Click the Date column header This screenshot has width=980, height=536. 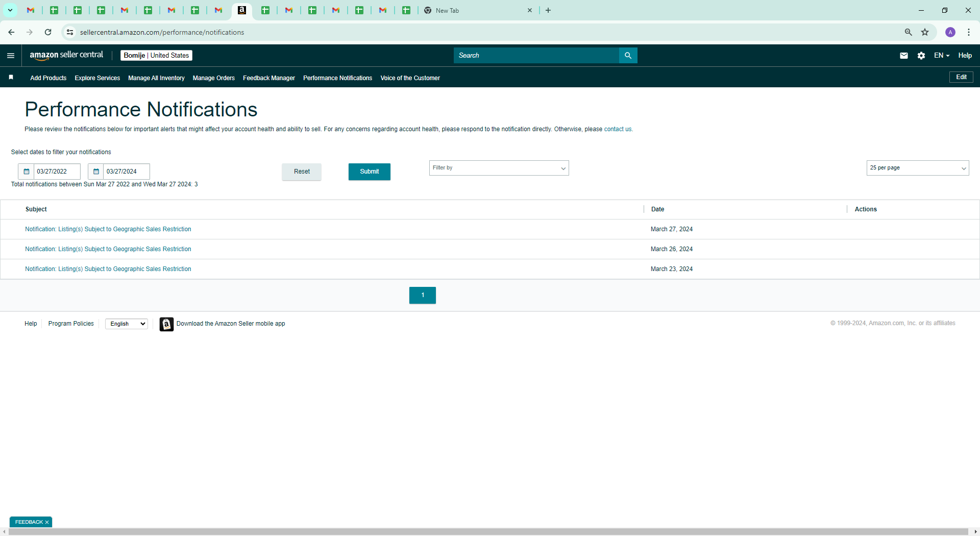click(x=657, y=209)
